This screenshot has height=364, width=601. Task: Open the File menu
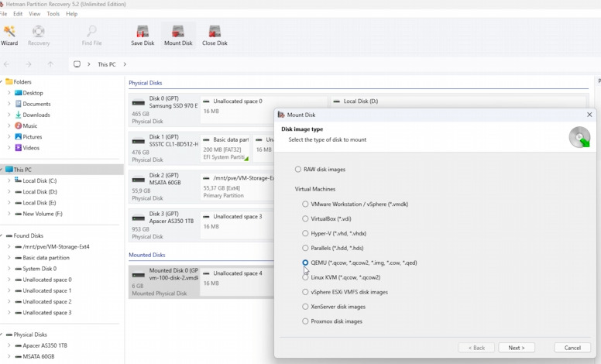tap(3, 14)
